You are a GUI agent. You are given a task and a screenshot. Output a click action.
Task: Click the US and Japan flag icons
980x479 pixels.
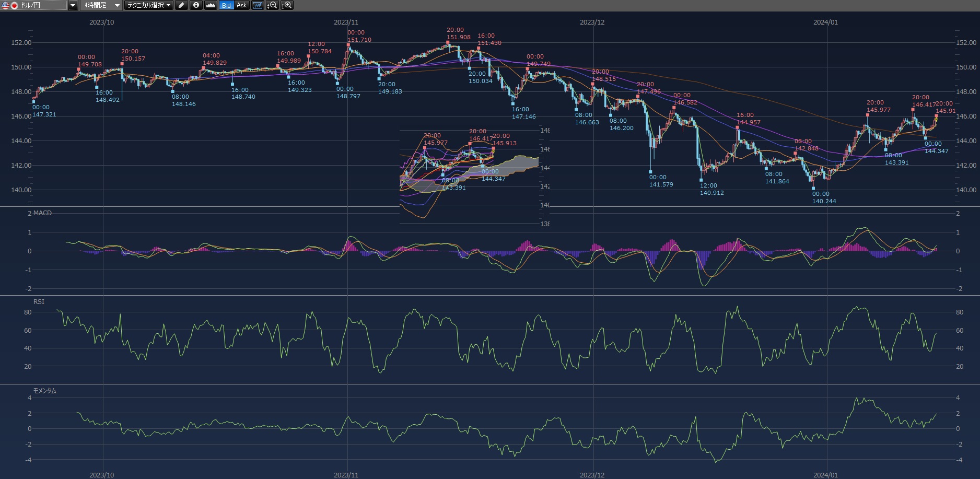[x=10, y=5]
